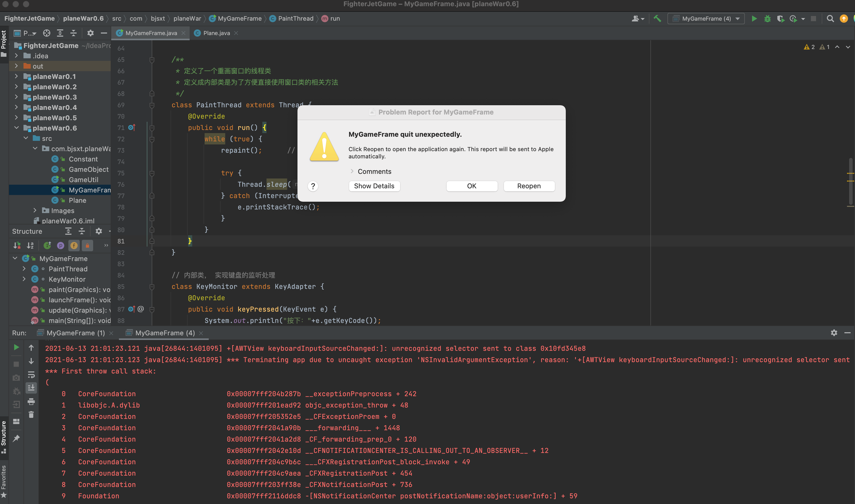This screenshot has width=855, height=504.
Task: Select MyGameFrame (4) run tab
Action: click(x=165, y=333)
